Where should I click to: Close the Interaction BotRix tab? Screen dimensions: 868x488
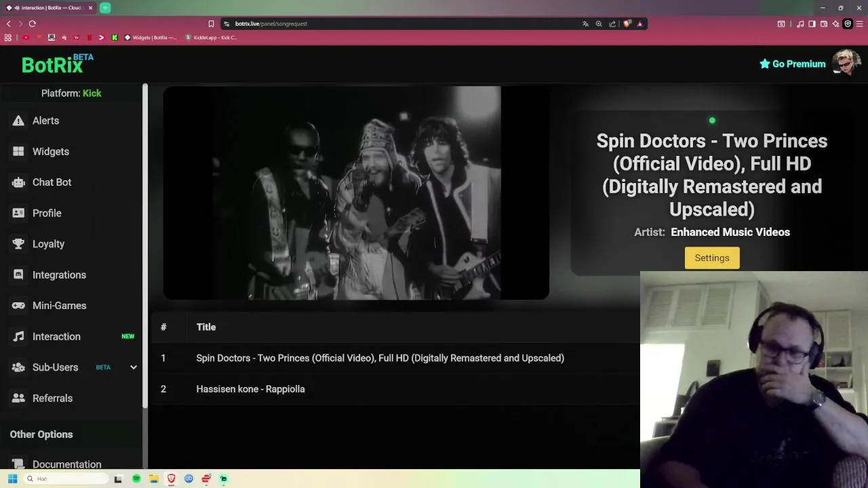(x=90, y=8)
